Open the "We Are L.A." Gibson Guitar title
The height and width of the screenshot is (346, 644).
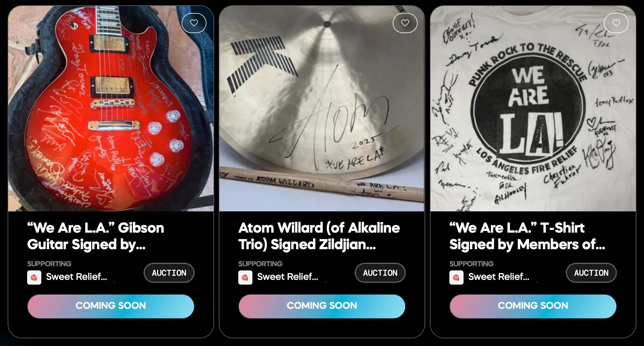click(96, 236)
